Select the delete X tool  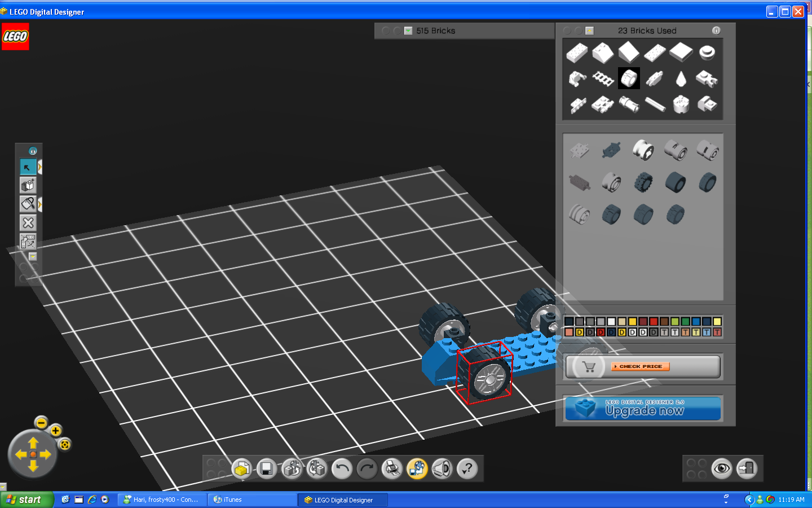click(x=28, y=222)
